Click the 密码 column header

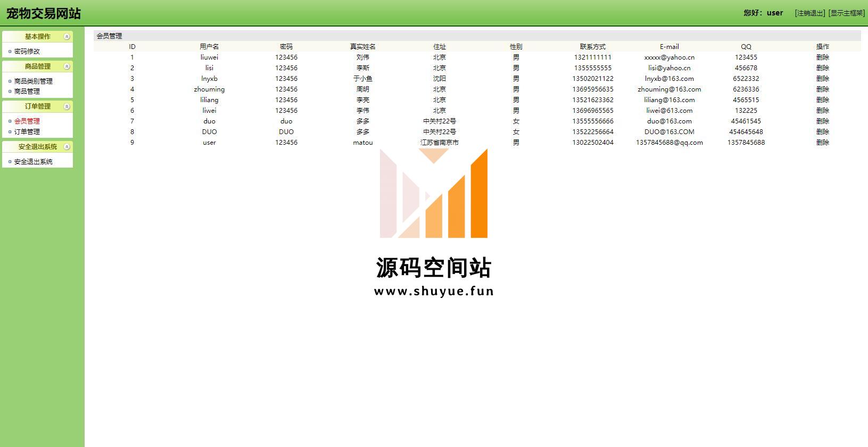tap(286, 47)
